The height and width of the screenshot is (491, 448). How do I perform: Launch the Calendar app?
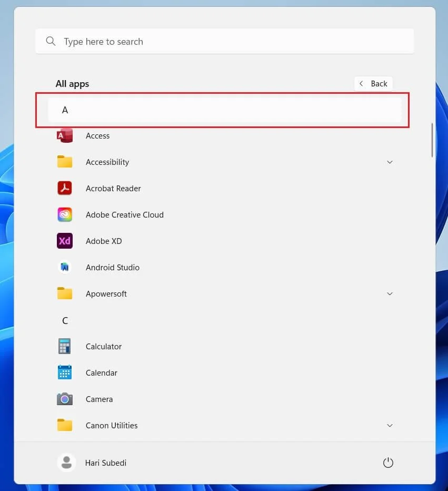tap(64, 372)
